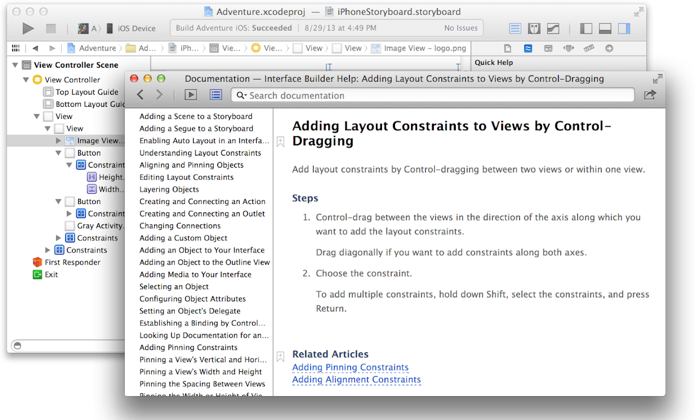This screenshot has height=420, width=695.
Task: Select First Responder in the outline
Action: coord(66,262)
